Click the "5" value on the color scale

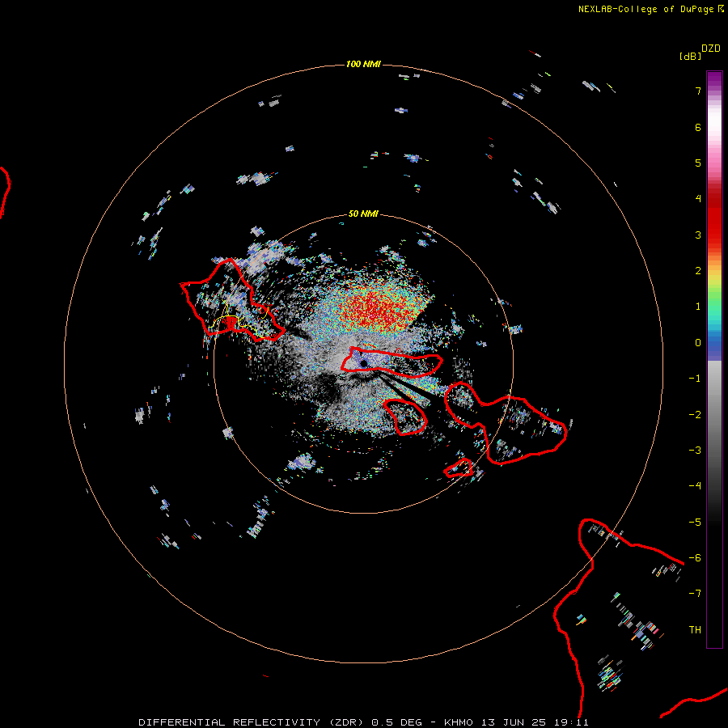click(698, 163)
